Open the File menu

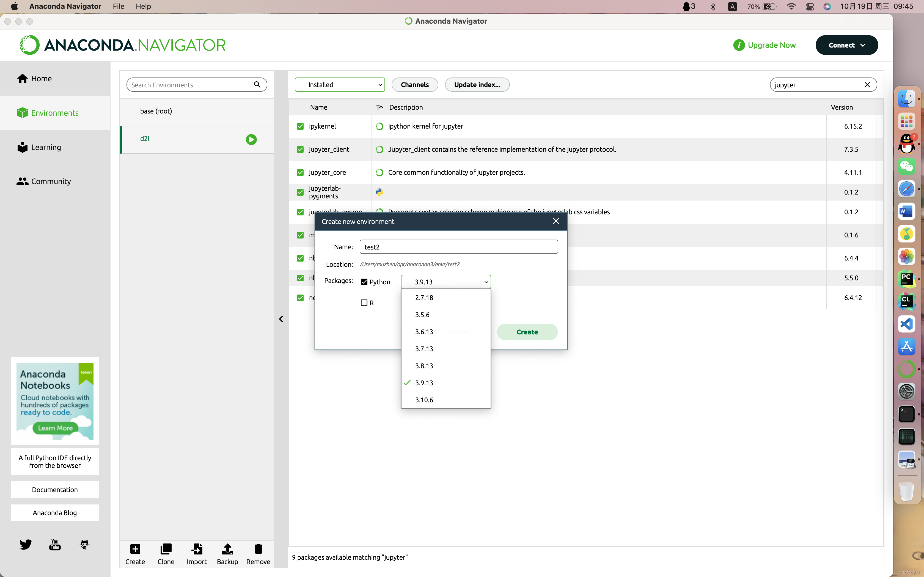click(x=118, y=6)
